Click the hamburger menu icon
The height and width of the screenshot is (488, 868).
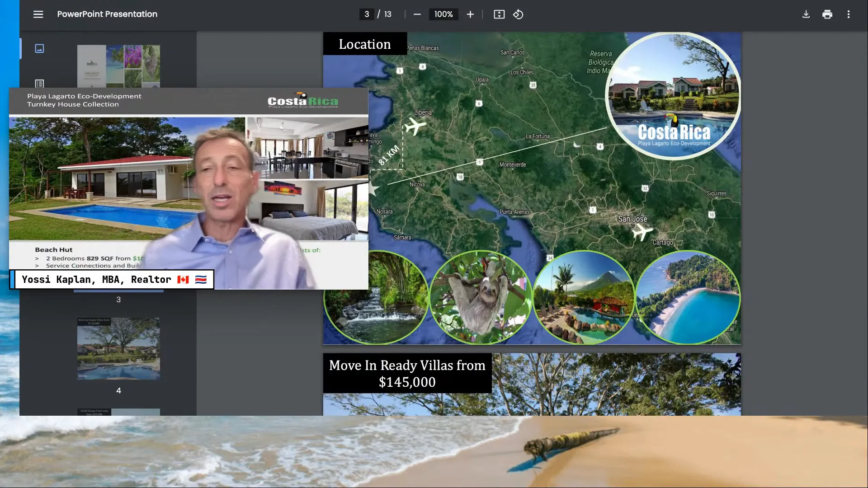click(x=38, y=14)
